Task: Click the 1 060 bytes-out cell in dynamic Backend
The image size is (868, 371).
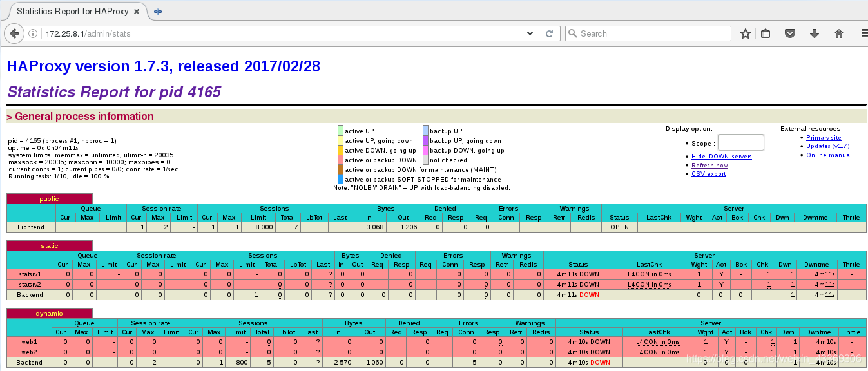Action: click(370, 363)
